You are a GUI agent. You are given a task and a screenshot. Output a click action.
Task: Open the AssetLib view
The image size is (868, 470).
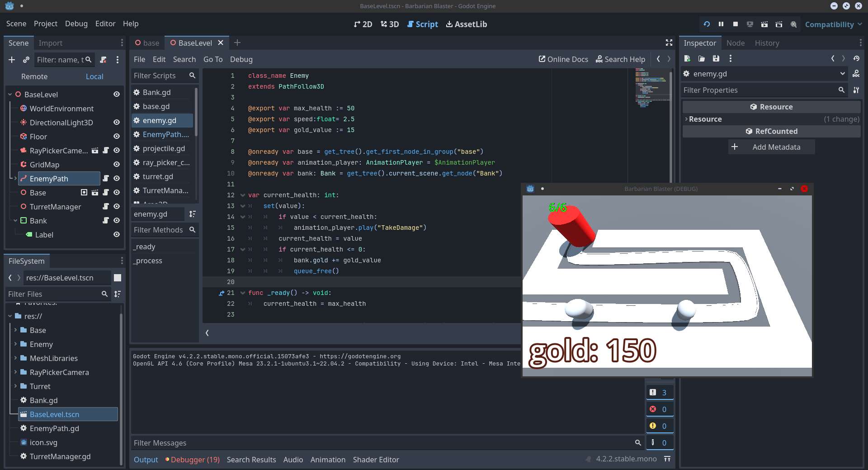[x=467, y=24]
